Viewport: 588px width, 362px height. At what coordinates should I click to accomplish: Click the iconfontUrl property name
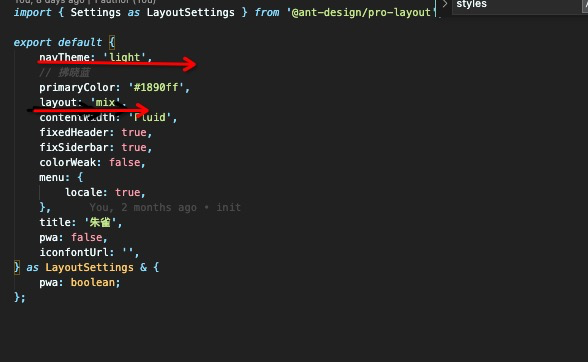(74, 252)
